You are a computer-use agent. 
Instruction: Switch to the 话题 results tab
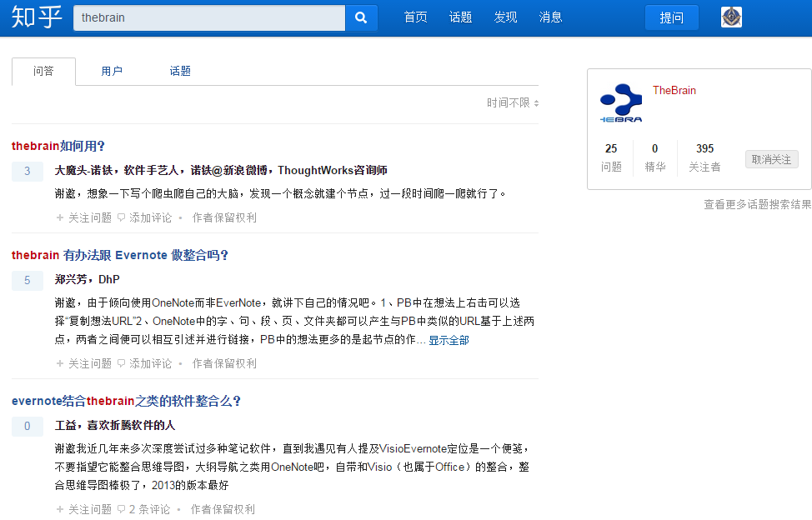180,71
